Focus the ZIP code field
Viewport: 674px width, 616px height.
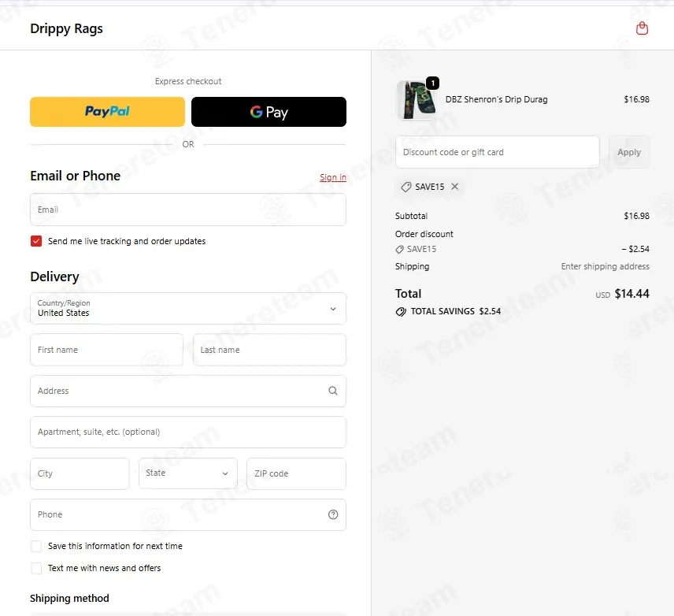pyautogui.click(x=296, y=473)
